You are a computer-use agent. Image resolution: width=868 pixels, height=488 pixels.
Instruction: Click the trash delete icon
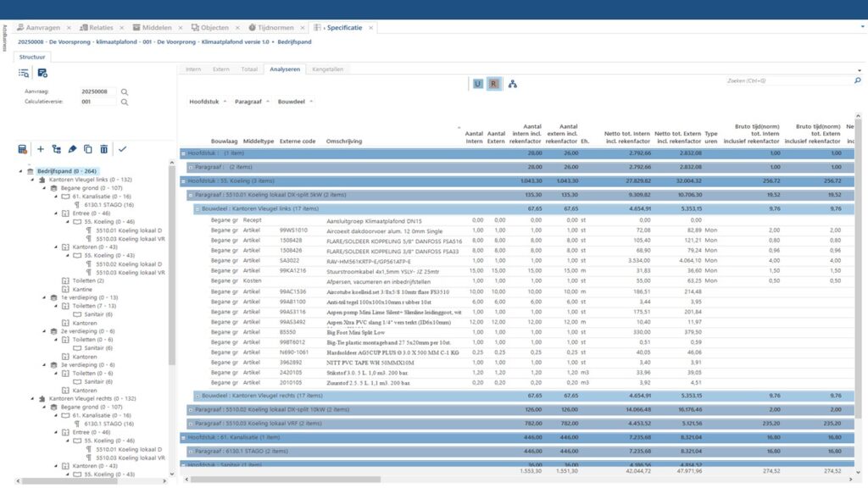point(103,149)
